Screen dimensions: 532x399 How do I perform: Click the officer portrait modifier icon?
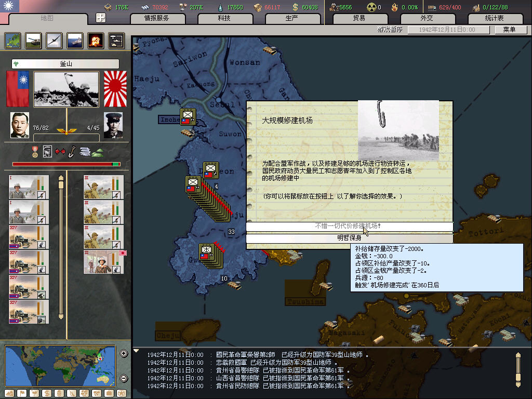[47, 151]
